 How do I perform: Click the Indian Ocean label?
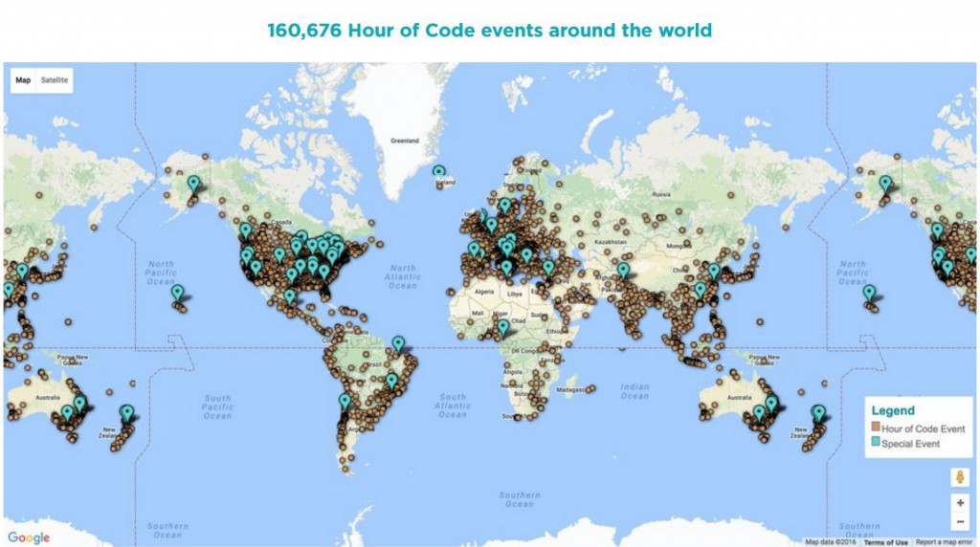click(x=635, y=391)
